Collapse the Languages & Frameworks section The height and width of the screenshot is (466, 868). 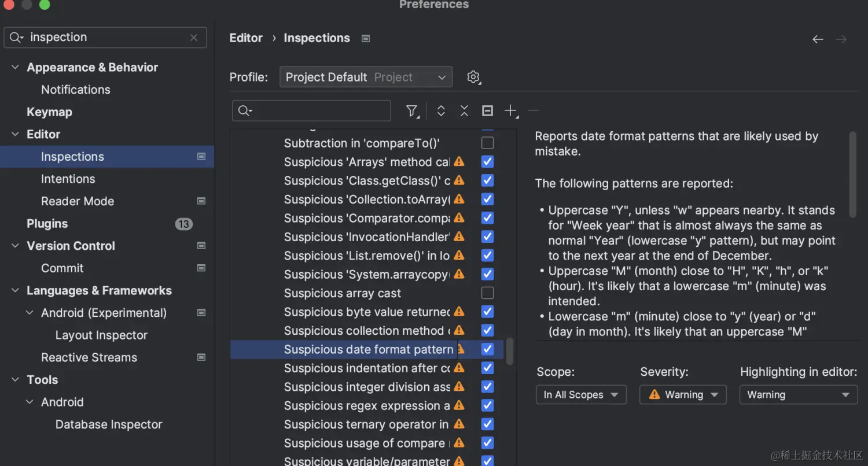click(x=16, y=291)
